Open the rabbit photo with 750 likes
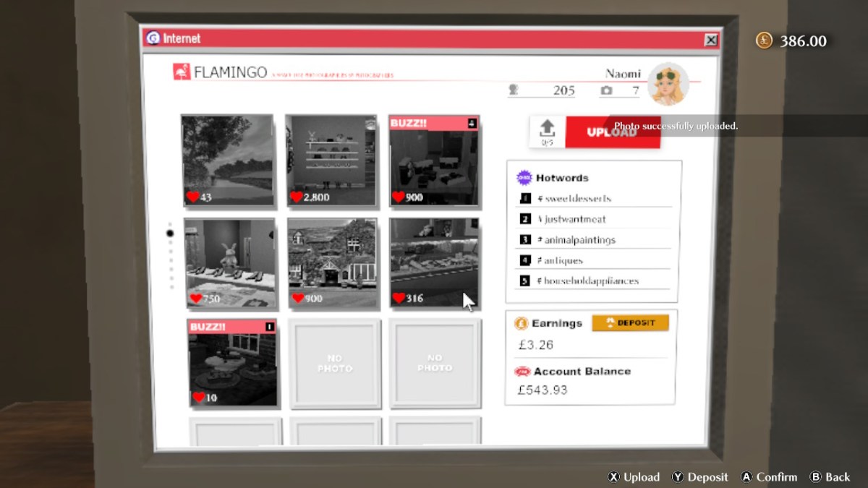The width and height of the screenshot is (868, 488). [229, 263]
